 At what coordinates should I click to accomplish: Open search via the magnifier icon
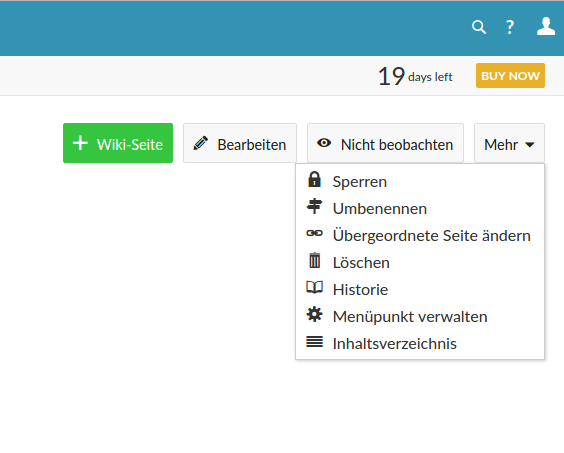click(x=479, y=27)
